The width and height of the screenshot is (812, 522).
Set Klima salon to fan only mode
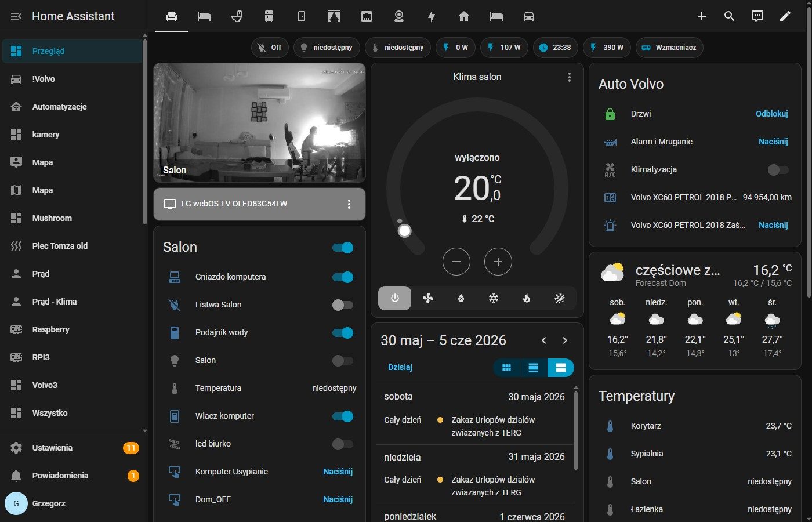428,298
